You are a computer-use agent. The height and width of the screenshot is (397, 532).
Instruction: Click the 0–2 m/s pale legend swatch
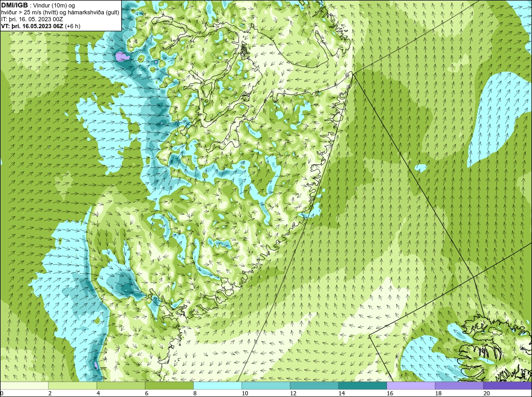pyautogui.click(x=24, y=386)
